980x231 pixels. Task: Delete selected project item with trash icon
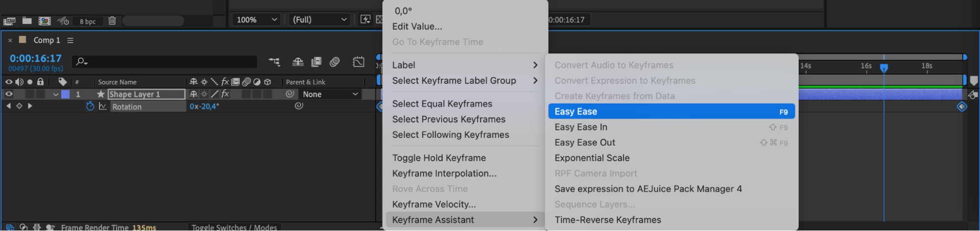tap(112, 21)
